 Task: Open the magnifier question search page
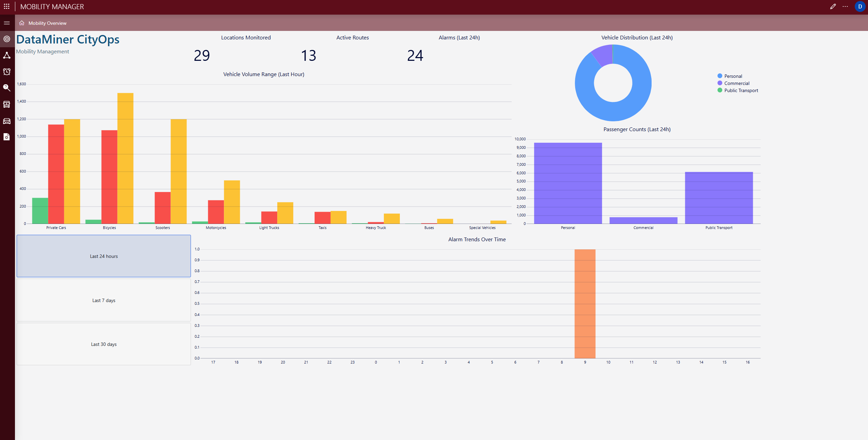click(x=6, y=88)
